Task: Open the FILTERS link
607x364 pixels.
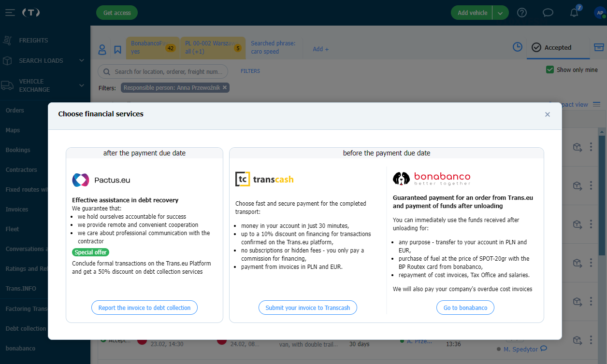Action: coord(250,71)
